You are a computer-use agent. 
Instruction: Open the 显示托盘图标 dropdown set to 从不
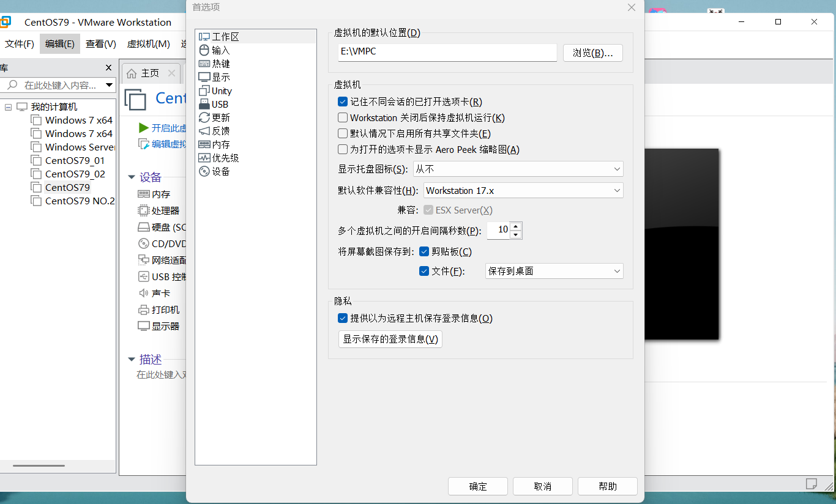(x=518, y=169)
